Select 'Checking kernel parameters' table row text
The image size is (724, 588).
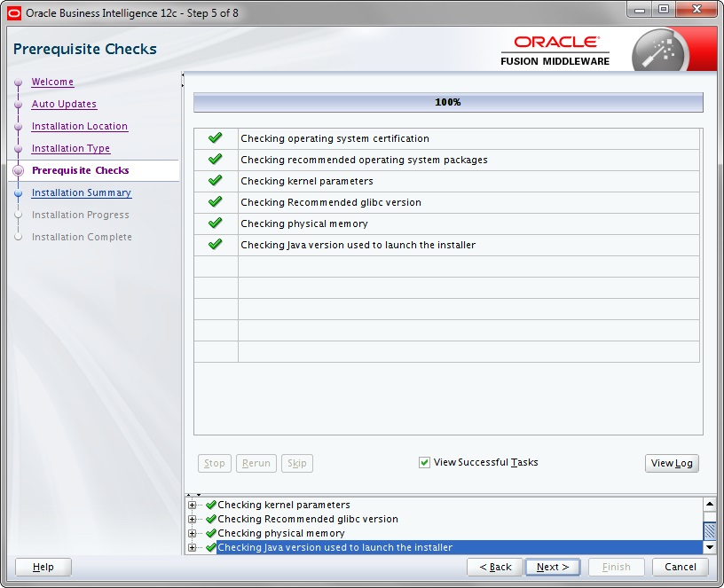pos(307,181)
